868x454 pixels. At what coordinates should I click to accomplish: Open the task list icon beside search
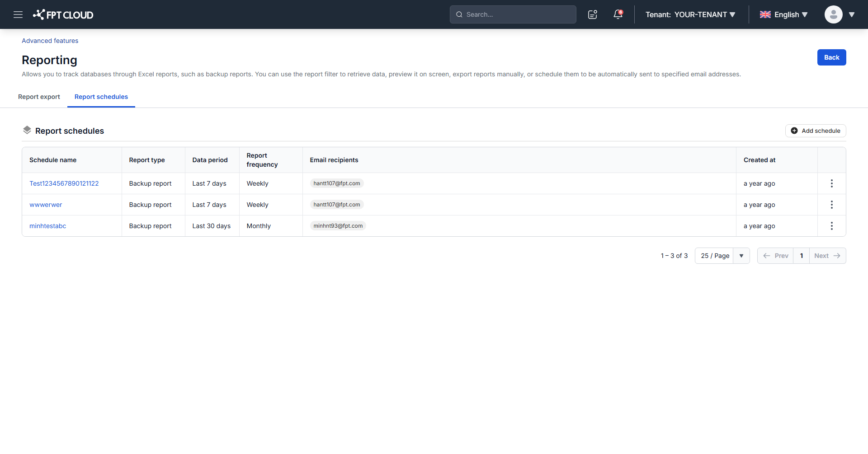(593, 14)
